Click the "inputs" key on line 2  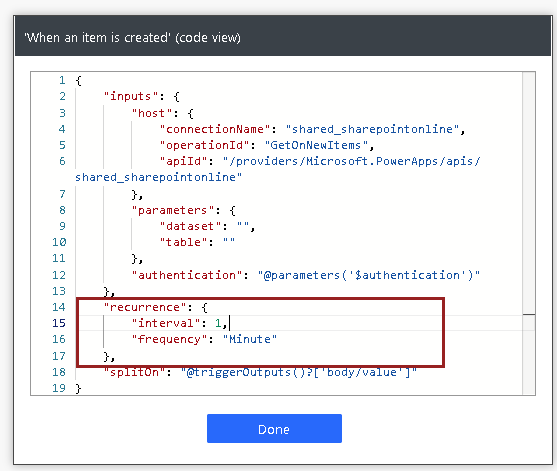(130, 96)
